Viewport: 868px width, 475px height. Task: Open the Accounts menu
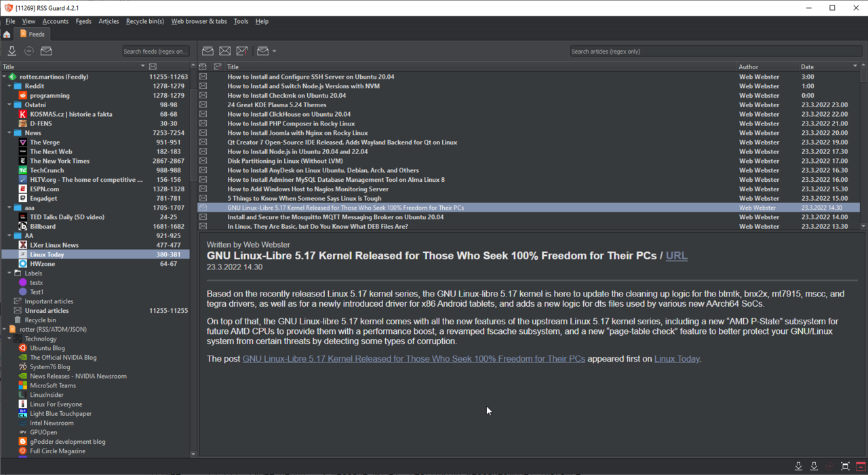point(56,21)
